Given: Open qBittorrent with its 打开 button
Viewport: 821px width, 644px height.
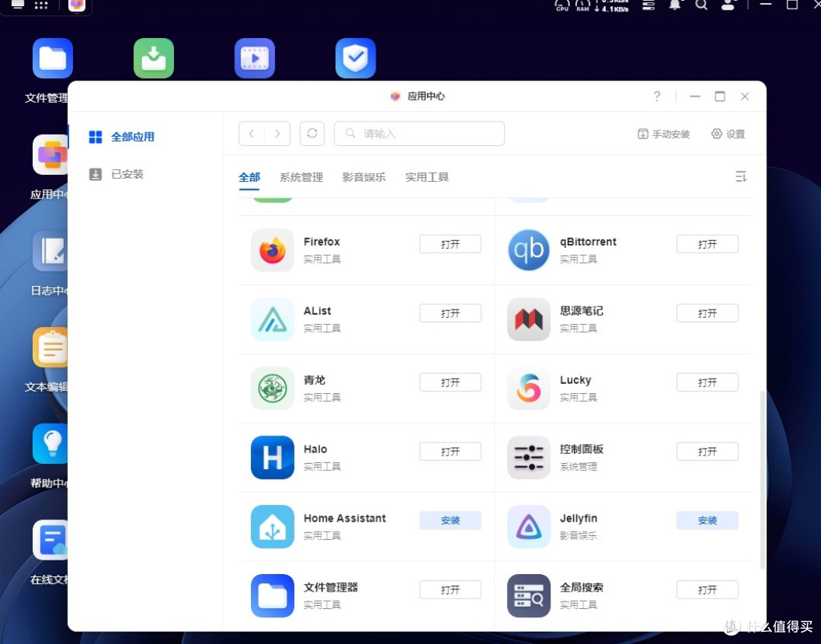Looking at the screenshot, I should click(708, 244).
